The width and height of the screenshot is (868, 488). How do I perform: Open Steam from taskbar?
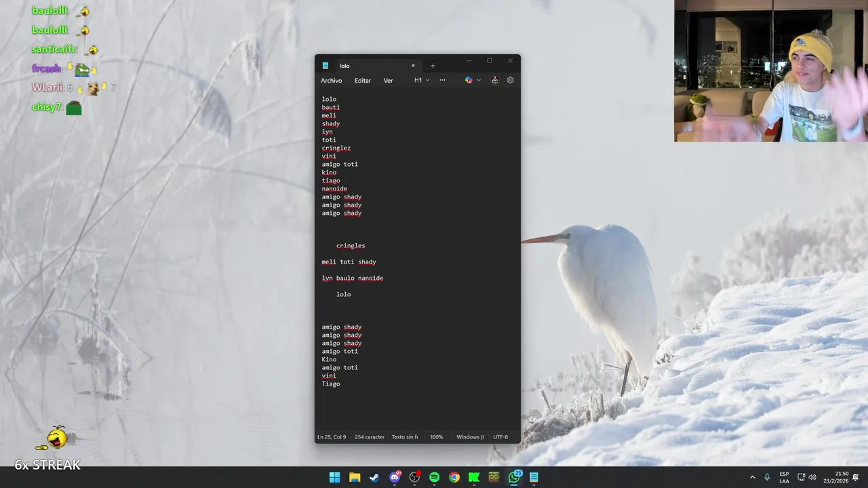click(x=374, y=477)
